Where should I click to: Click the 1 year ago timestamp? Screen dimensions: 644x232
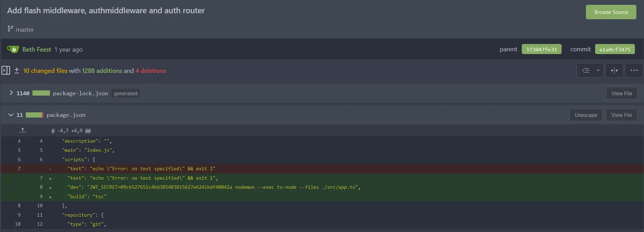(x=68, y=50)
